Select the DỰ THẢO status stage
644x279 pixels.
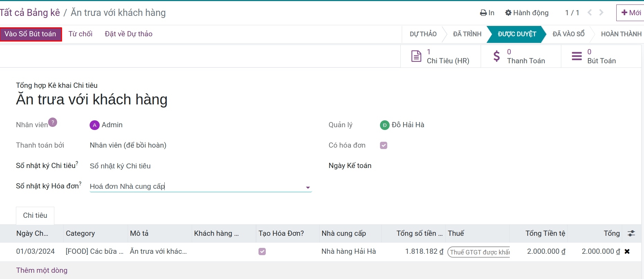coord(423,34)
